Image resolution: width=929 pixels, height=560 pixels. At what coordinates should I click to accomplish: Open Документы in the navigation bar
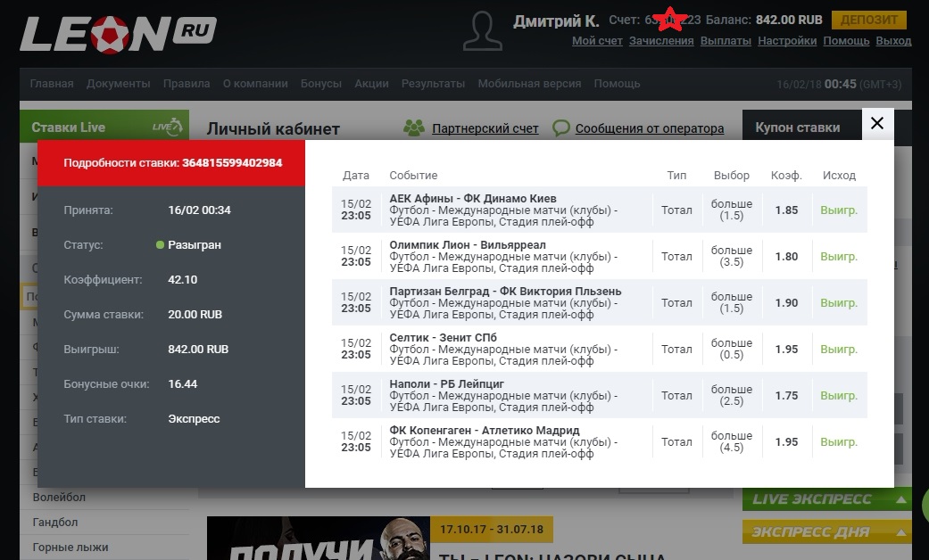pyautogui.click(x=119, y=84)
